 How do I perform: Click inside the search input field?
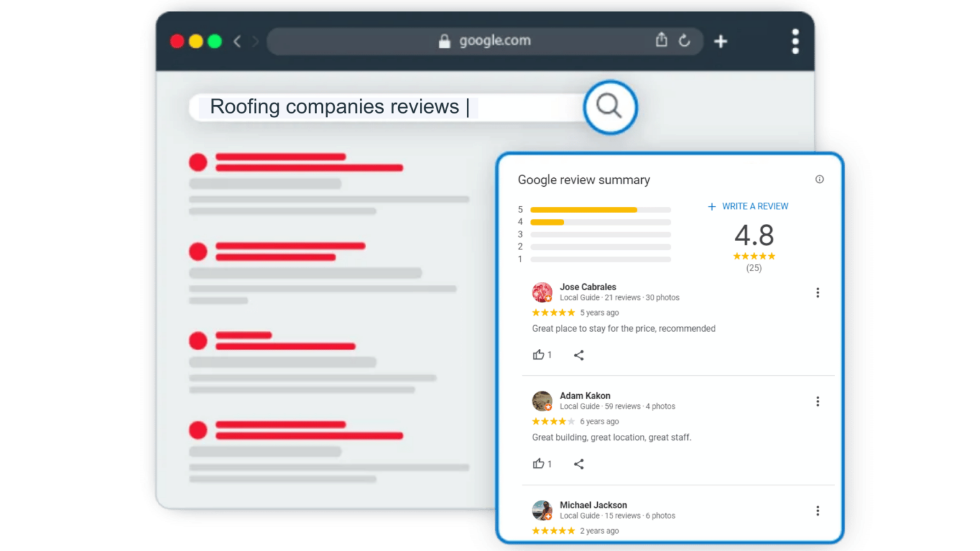click(383, 107)
